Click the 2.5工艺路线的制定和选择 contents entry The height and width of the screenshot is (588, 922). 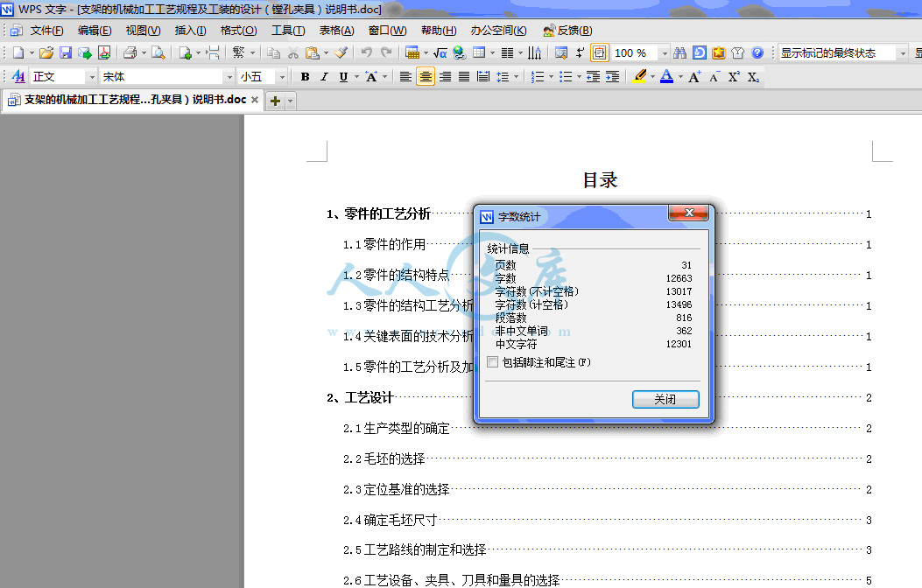coord(414,549)
